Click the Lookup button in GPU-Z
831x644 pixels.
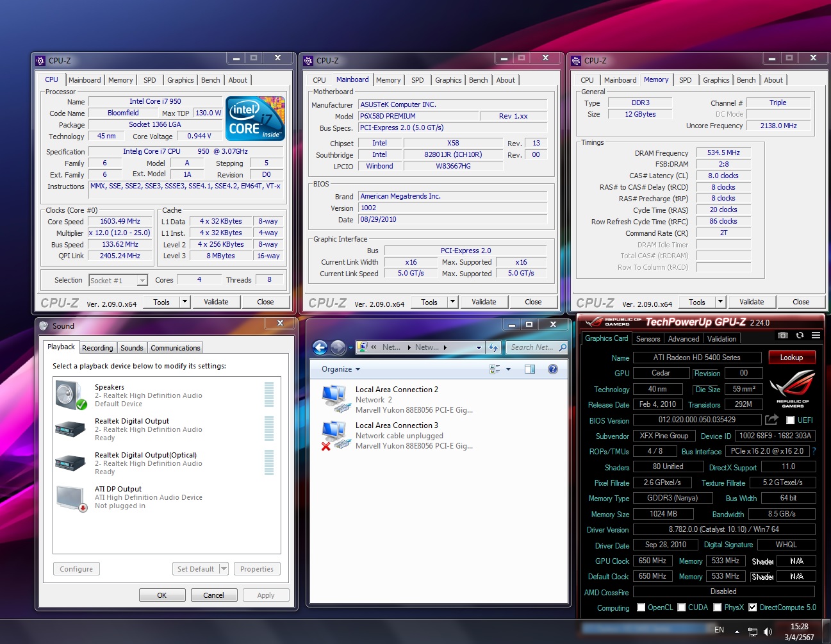click(791, 358)
